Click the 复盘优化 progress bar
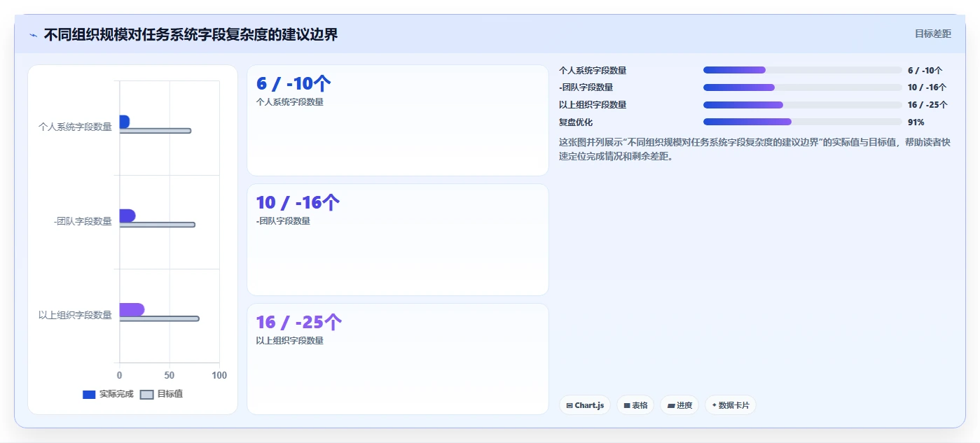 pos(803,122)
